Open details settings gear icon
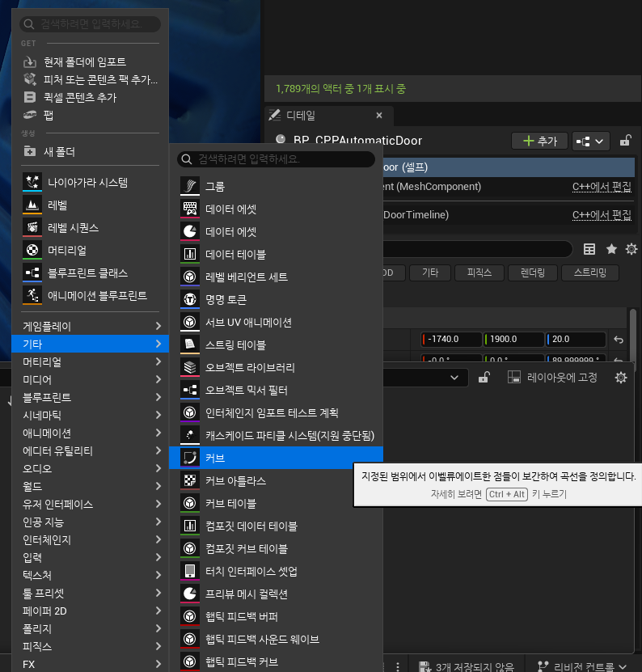The height and width of the screenshot is (672, 642). 631,249
